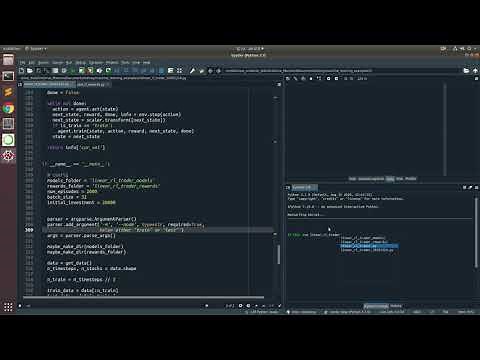The width and height of the screenshot is (480, 360).
Task: Open the clock calendar in top bar
Action: coord(250,49)
